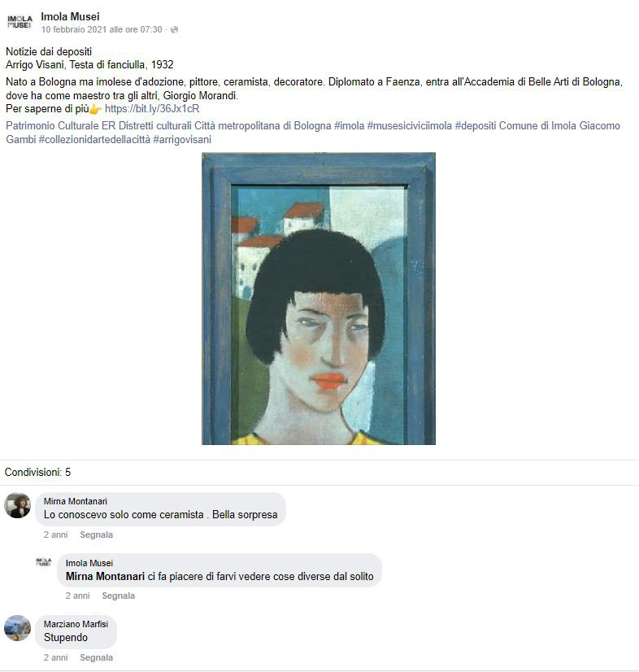View the Testa di fanciulla painting image
This screenshot has height=672, width=639.
pos(319,299)
